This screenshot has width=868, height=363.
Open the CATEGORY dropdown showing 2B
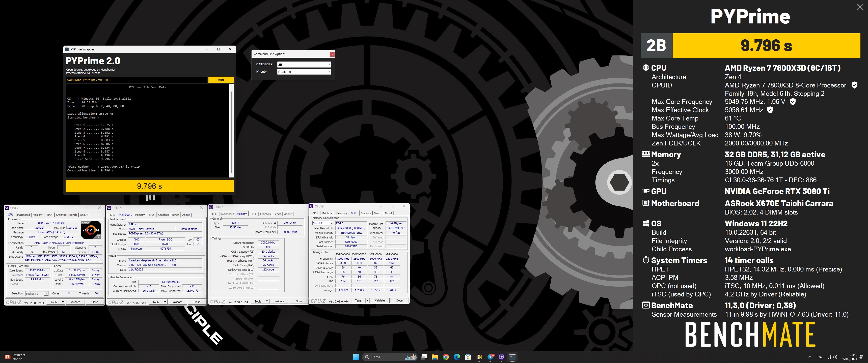click(x=304, y=64)
